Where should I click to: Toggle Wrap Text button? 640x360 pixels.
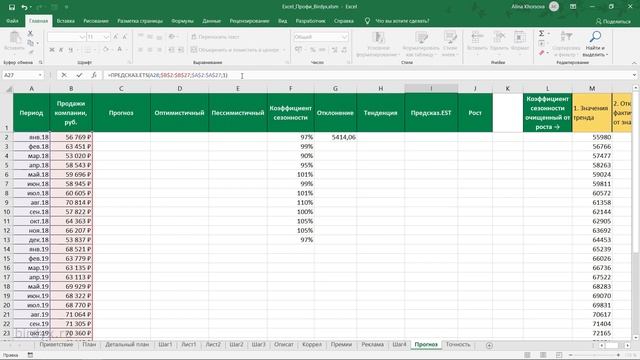tap(215, 37)
